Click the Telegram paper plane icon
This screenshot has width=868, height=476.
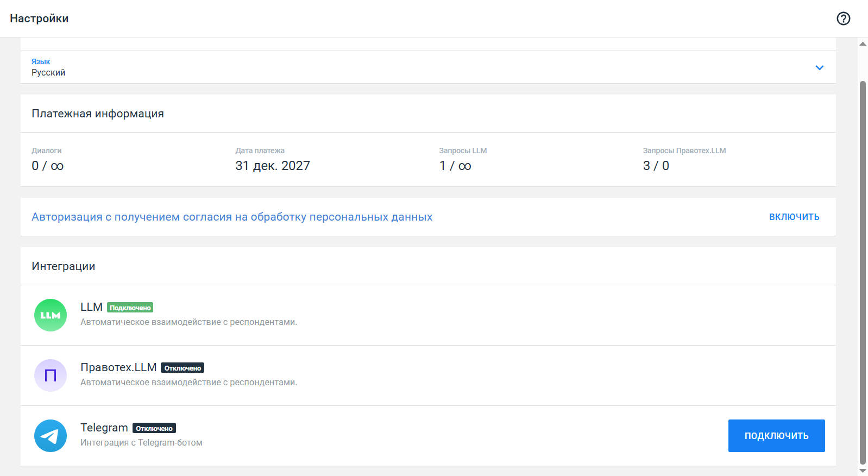pos(51,436)
